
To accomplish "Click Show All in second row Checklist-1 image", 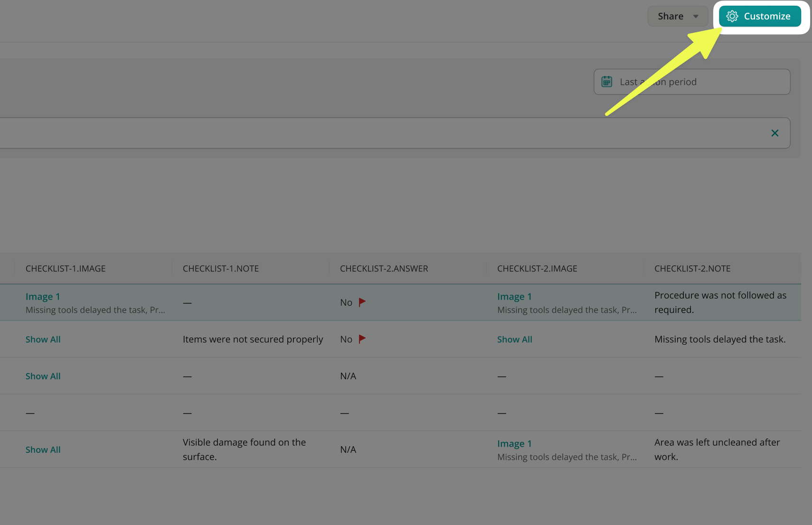I will tap(43, 339).
